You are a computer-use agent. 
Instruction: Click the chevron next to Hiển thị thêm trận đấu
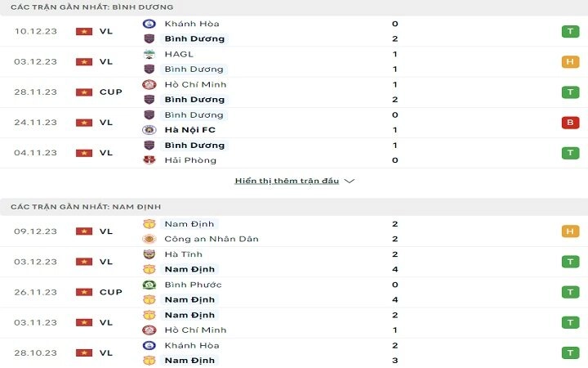[x=350, y=182]
